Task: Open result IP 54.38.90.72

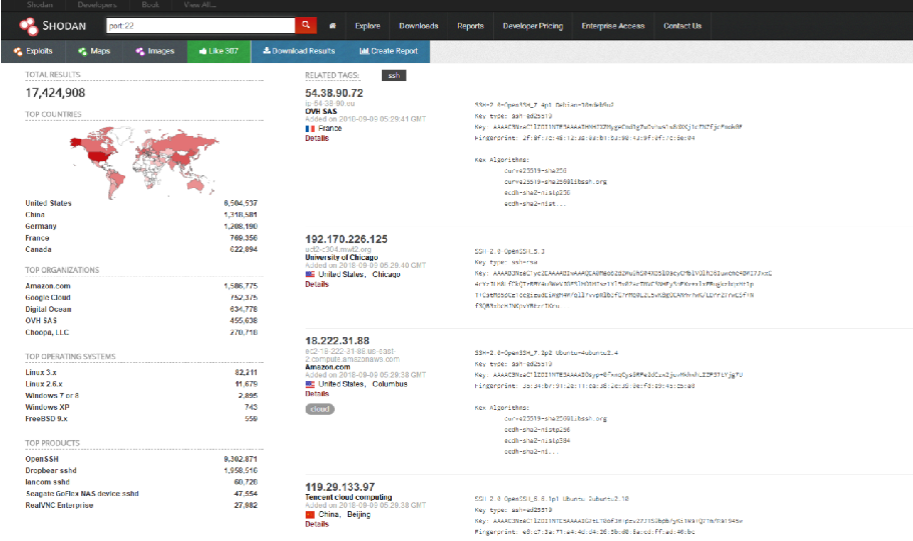Action: click(x=334, y=93)
